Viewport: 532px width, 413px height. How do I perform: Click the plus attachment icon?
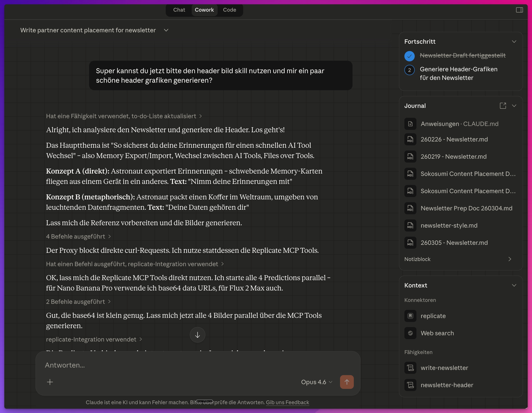pos(50,382)
